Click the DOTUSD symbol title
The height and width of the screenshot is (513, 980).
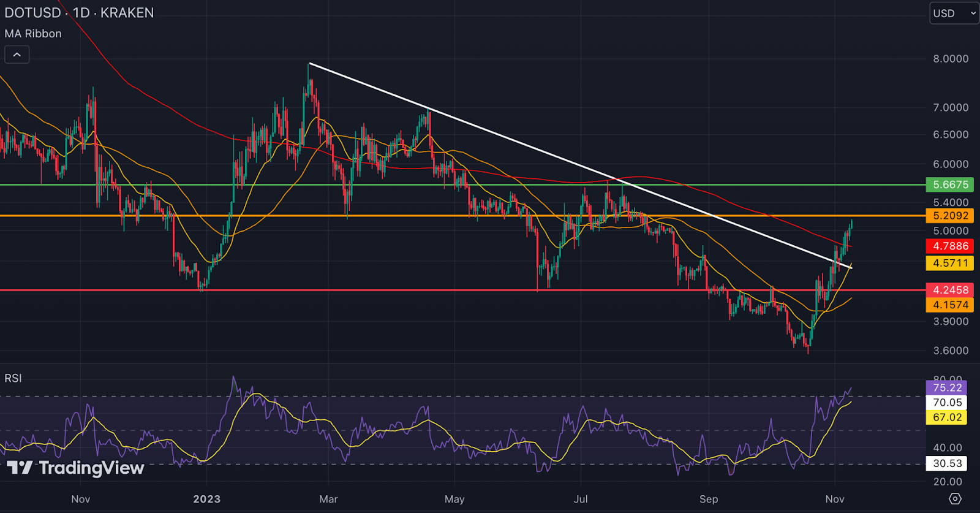pos(32,13)
